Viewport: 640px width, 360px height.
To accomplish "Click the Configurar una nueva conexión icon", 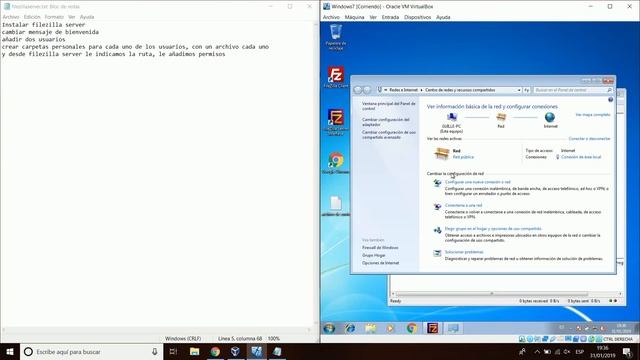I will pos(437,183).
